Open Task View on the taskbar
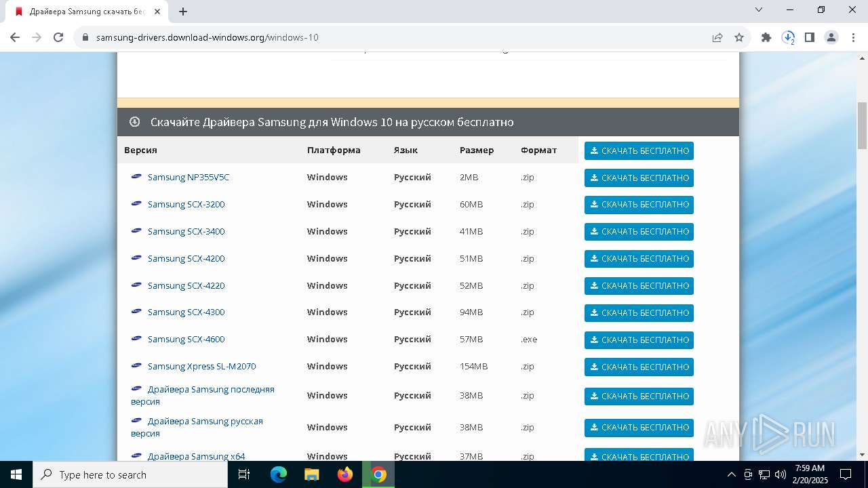Image resolution: width=868 pixels, height=488 pixels. (244, 474)
